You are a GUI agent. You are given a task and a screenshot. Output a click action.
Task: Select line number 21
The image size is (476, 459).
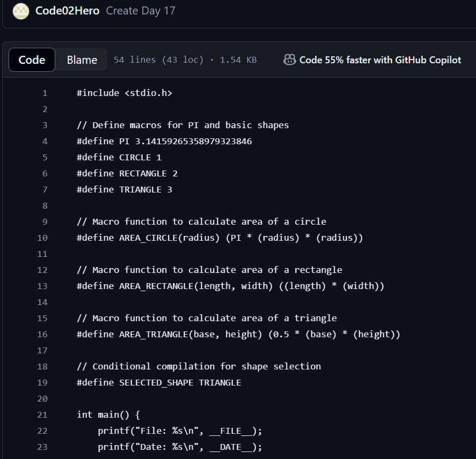tap(42, 414)
